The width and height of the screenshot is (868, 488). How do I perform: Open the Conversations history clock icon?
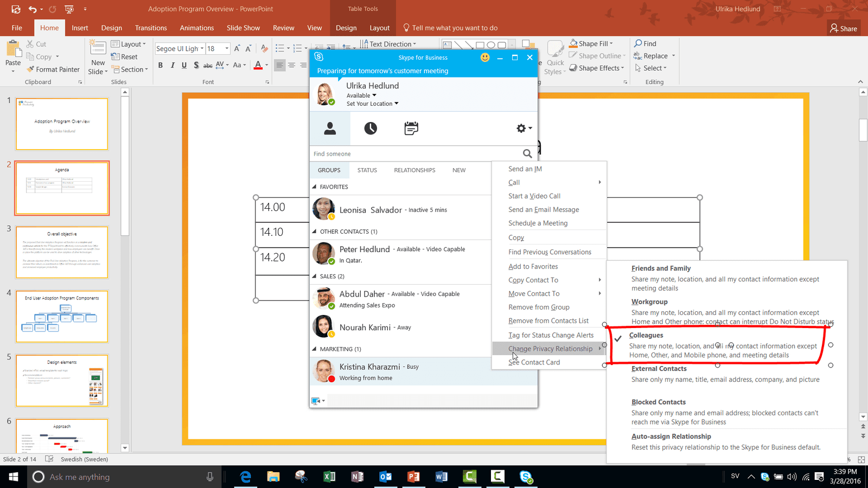[x=371, y=129]
